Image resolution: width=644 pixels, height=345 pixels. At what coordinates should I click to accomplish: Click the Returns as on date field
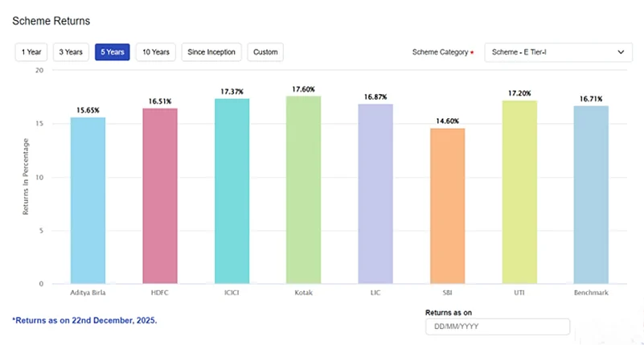click(497, 327)
